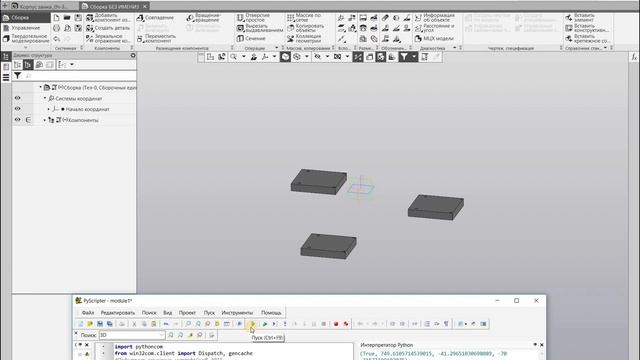Click Добавить компонент из... tool

(108, 18)
